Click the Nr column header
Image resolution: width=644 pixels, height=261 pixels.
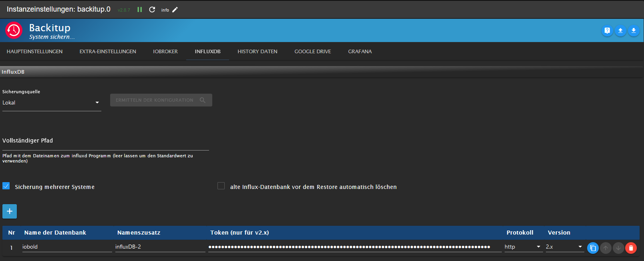click(x=12, y=233)
